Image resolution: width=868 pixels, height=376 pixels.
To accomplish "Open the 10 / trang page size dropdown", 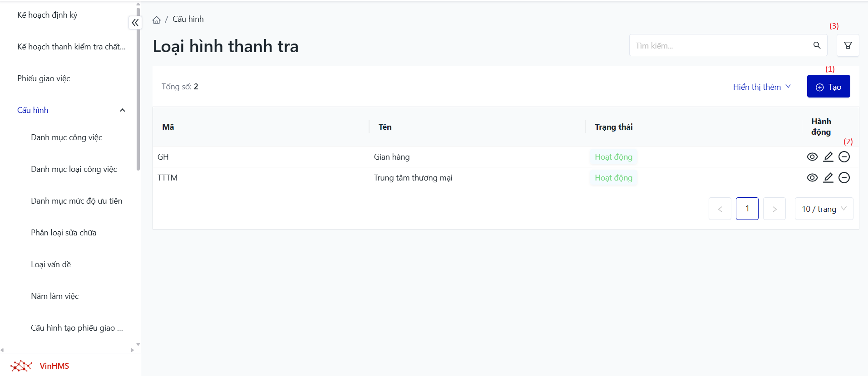I will (x=824, y=209).
